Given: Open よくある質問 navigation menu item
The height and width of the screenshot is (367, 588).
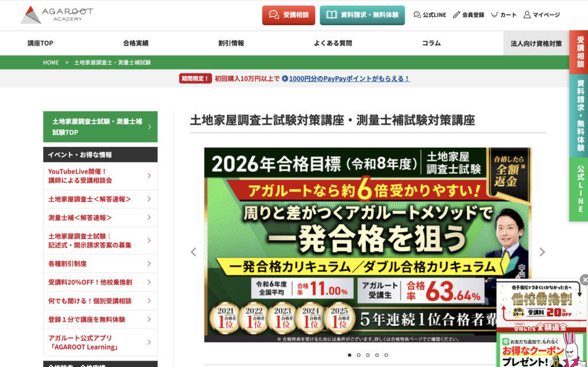Looking at the screenshot, I should point(332,43).
